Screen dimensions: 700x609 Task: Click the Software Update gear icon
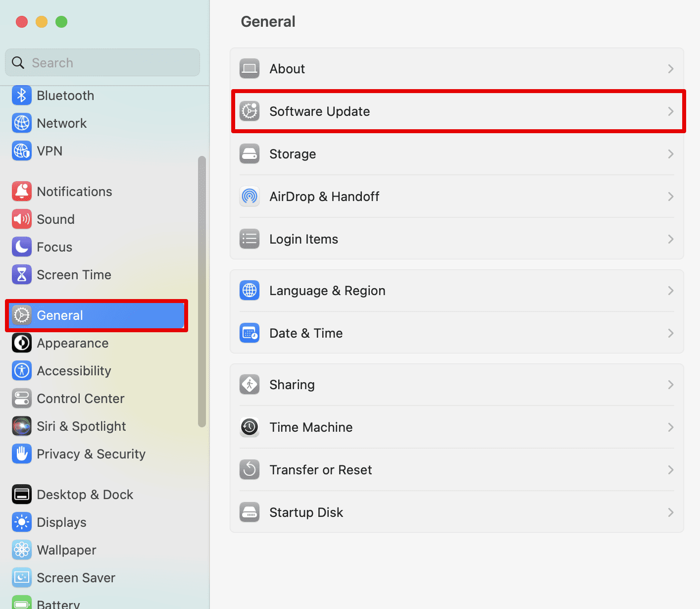pos(250,111)
